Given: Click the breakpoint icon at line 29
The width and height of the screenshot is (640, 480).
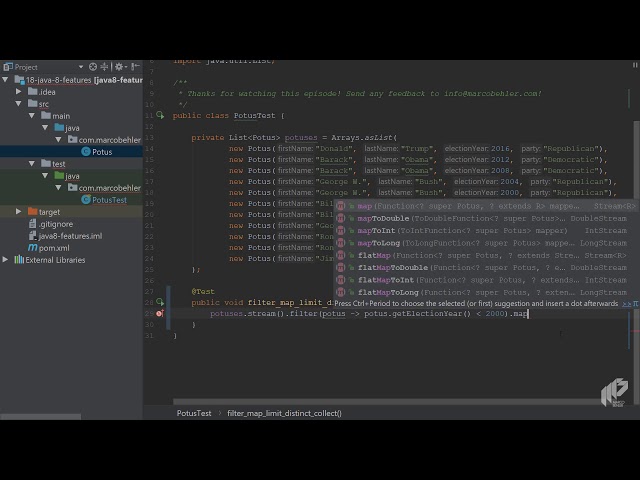Looking at the screenshot, I should pos(160,313).
